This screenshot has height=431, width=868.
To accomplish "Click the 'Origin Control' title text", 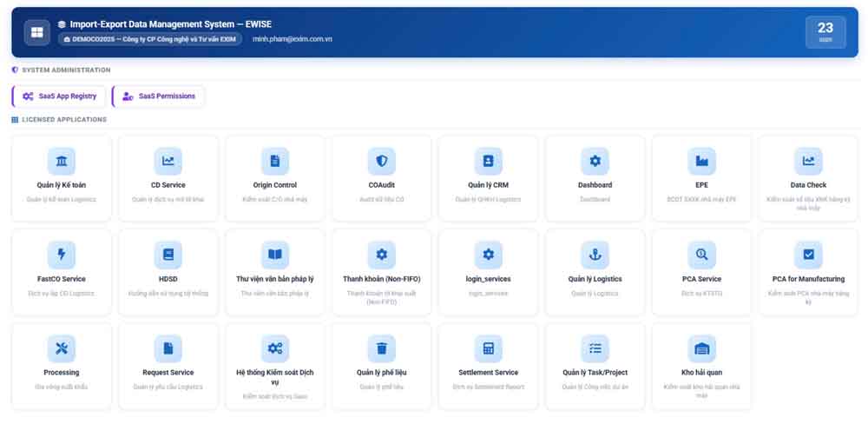I will point(275,185).
